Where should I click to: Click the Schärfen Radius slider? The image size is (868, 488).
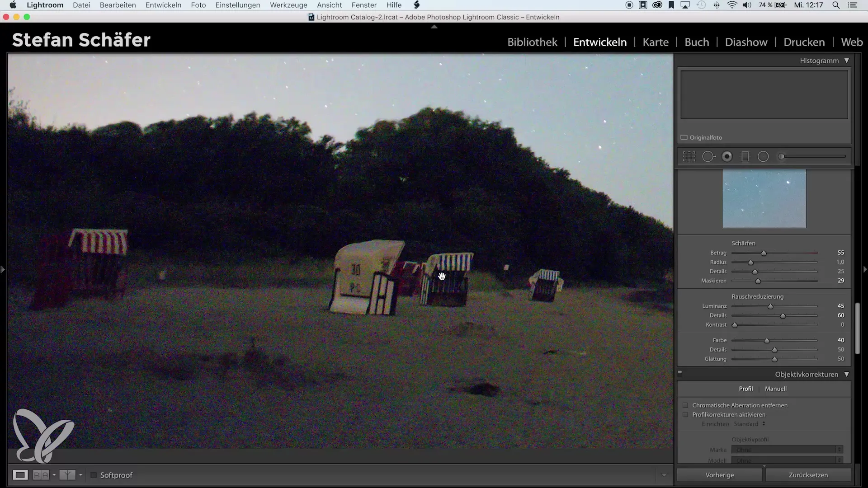(774, 262)
